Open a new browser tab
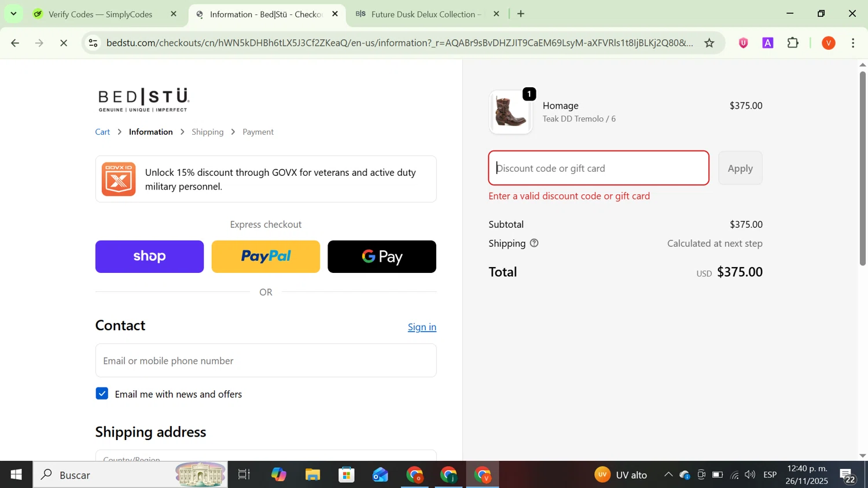 [x=521, y=14]
